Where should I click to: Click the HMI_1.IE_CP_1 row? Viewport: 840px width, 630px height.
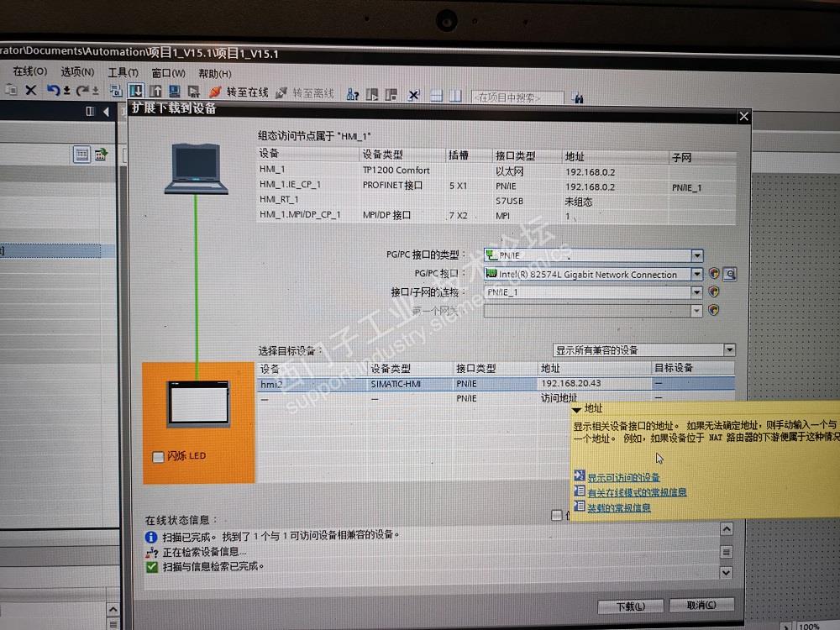click(496, 186)
